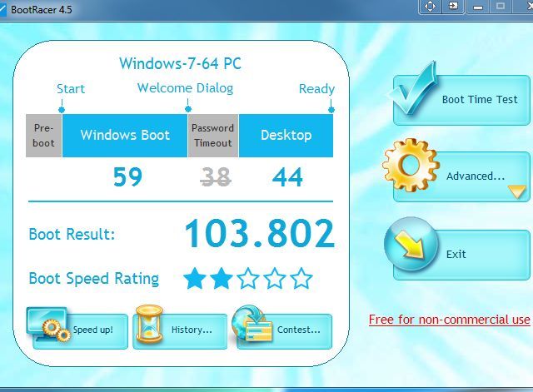Click the Boot Speed Rating label
Screen dimensions: 533x392
[94, 279]
